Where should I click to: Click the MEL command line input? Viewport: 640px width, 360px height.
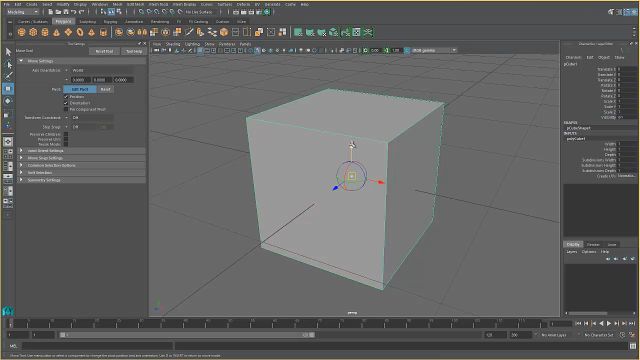click(97, 346)
